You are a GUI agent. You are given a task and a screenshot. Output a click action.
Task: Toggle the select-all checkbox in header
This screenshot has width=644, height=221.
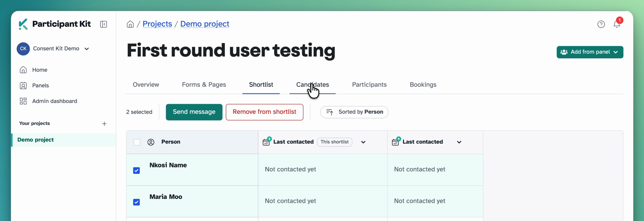(x=137, y=142)
